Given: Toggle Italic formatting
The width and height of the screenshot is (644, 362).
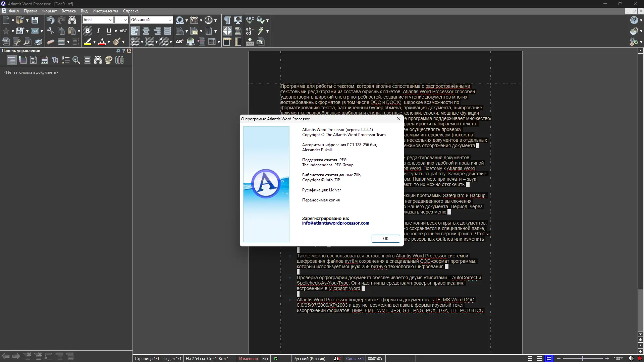Looking at the screenshot, I should tap(98, 31).
